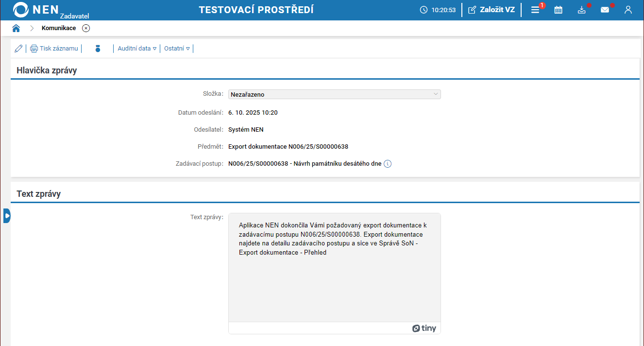Click info icon next to Návrh památníku
Viewport: 644px width, 346px height.
click(388, 164)
